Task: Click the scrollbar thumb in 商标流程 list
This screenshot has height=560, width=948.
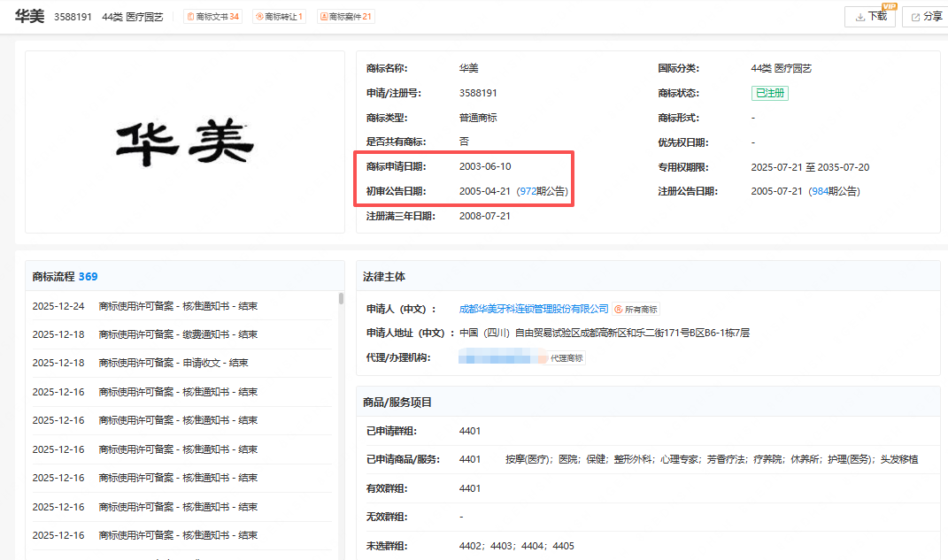Action: (341, 298)
